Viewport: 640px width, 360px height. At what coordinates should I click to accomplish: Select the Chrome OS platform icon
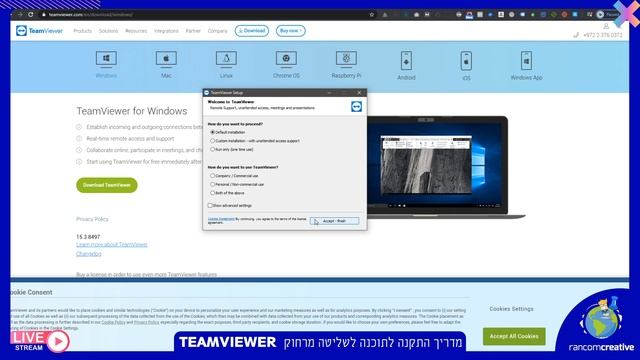[286, 59]
